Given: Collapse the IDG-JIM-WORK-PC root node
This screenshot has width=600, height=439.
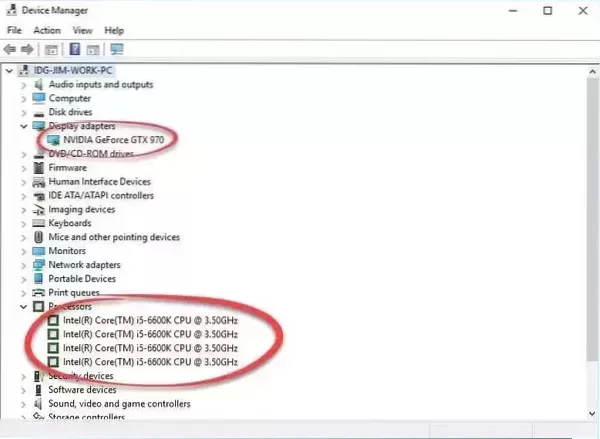Looking at the screenshot, I should click(9, 71).
